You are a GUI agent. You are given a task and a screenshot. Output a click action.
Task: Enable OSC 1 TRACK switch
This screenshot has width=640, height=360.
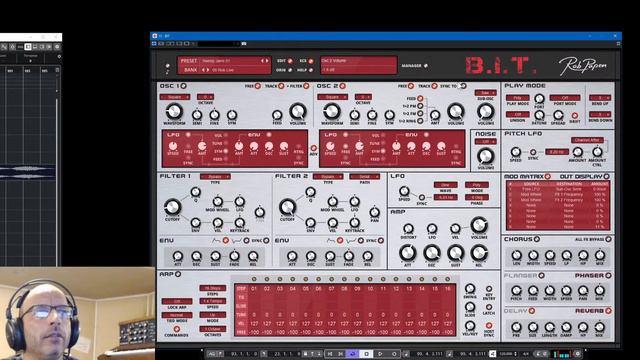pyautogui.click(x=281, y=86)
